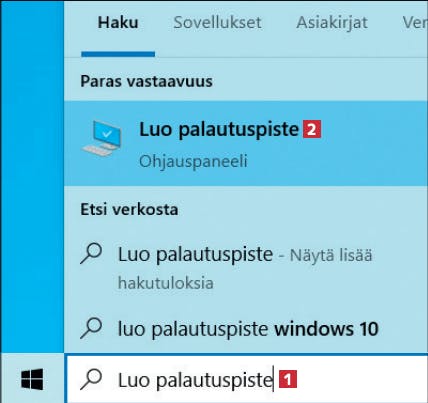Click inside the search text field
The image size is (428, 403).
(247, 379)
